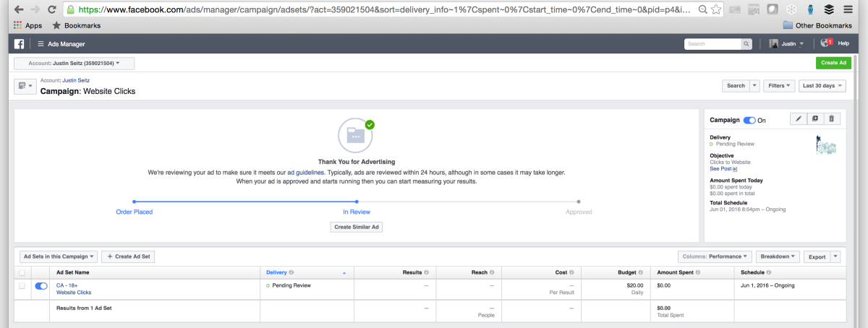Click the green Create Ad button
This screenshot has width=868, height=328.
pyautogui.click(x=833, y=64)
